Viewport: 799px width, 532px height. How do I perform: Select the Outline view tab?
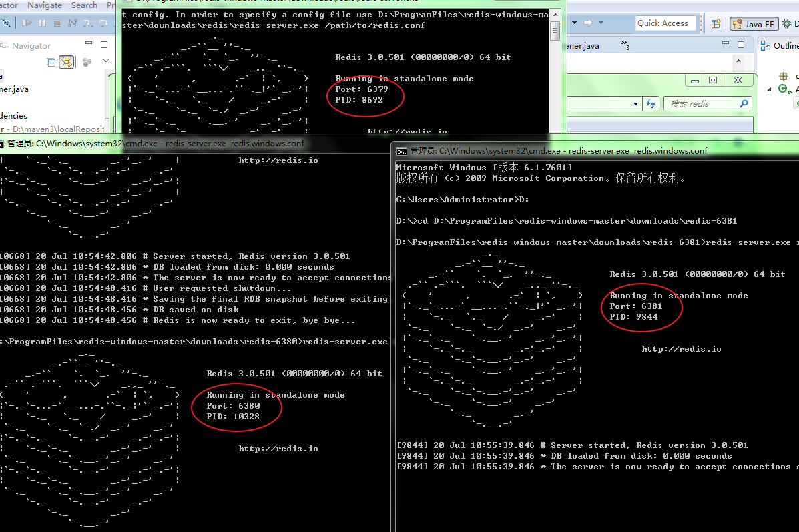coord(779,46)
